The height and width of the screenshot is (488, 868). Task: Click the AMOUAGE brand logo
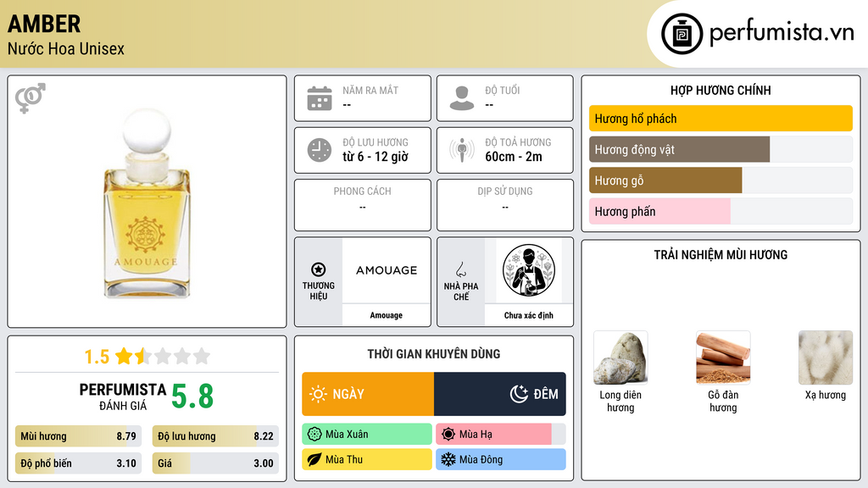tap(387, 270)
